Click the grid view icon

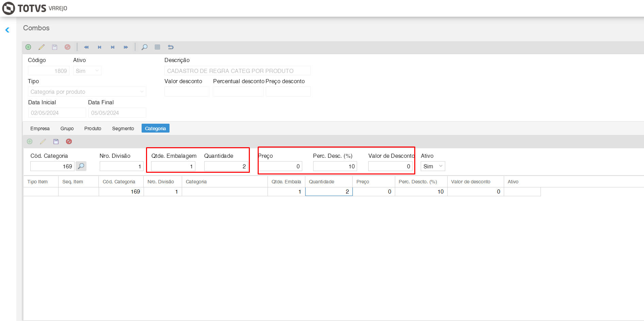157,47
